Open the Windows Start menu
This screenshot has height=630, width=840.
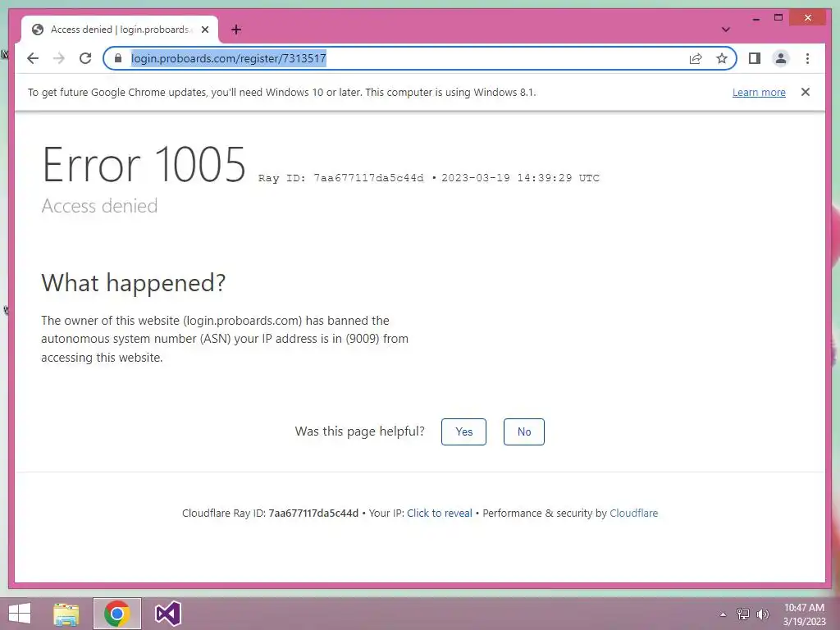(20, 614)
